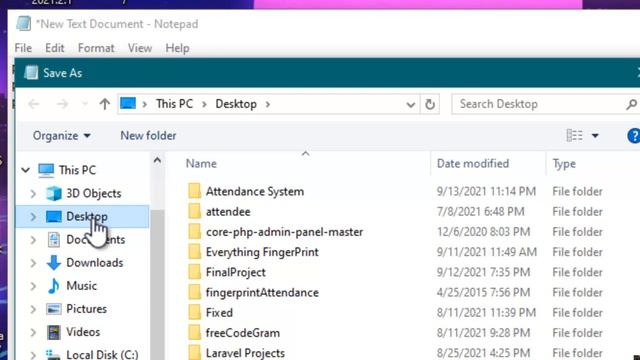640x360 pixels.
Task: Sort by the Name column header
Action: [x=201, y=164]
